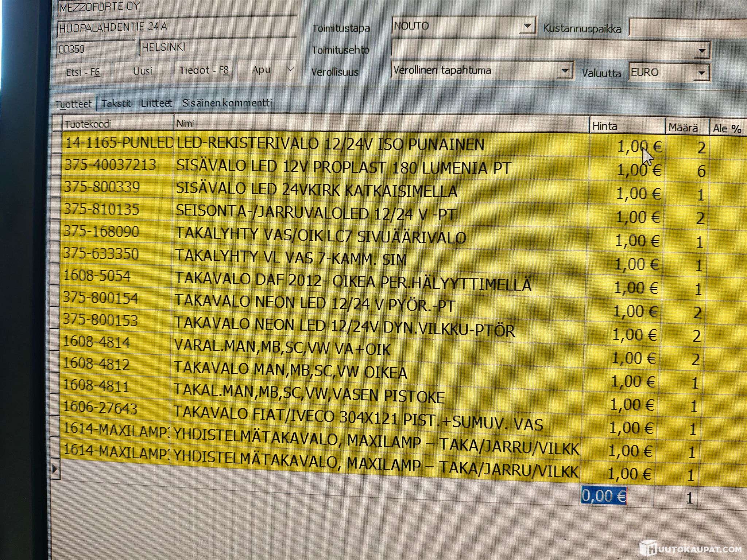The height and width of the screenshot is (560, 747).
Task: Select product code 1608-5054
Action: tap(97, 276)
